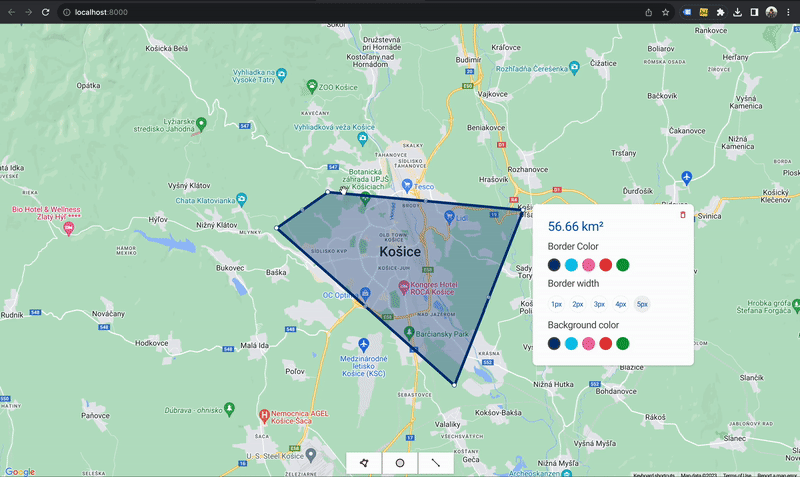Set border color to pink
800x477 pixels.
click(588, 265)
